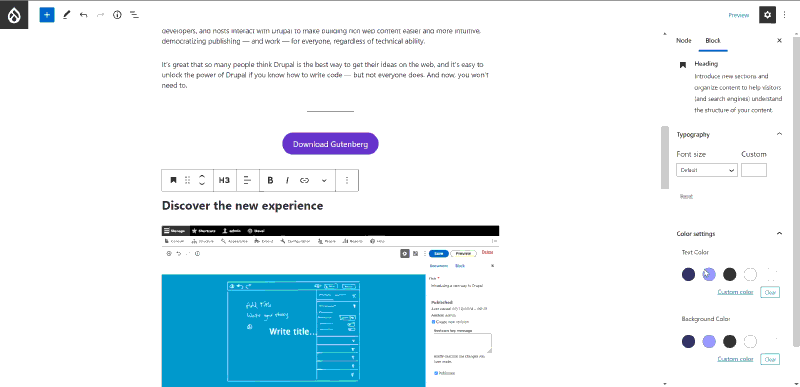Pick white text color swatch

(x=750, y=274)
